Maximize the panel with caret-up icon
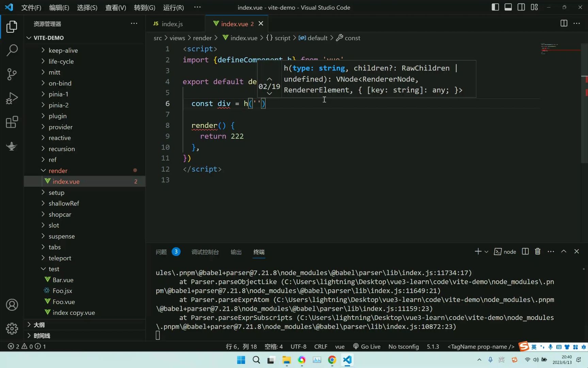 [564, 251]
